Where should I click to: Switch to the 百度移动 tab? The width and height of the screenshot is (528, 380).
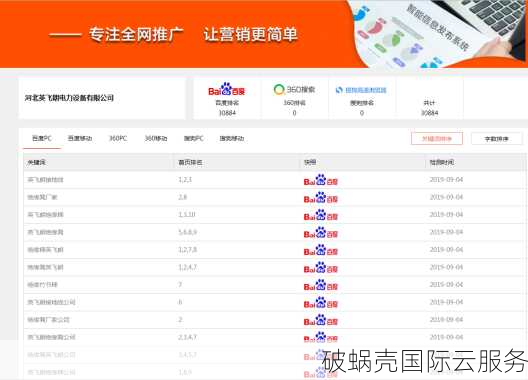[x=80, y=138]
